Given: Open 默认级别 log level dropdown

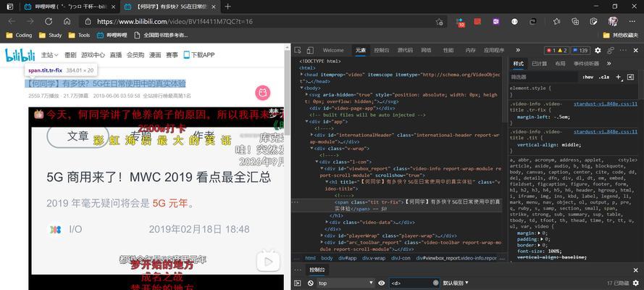Looking at the screenshot, I should (x=456, y=283).
